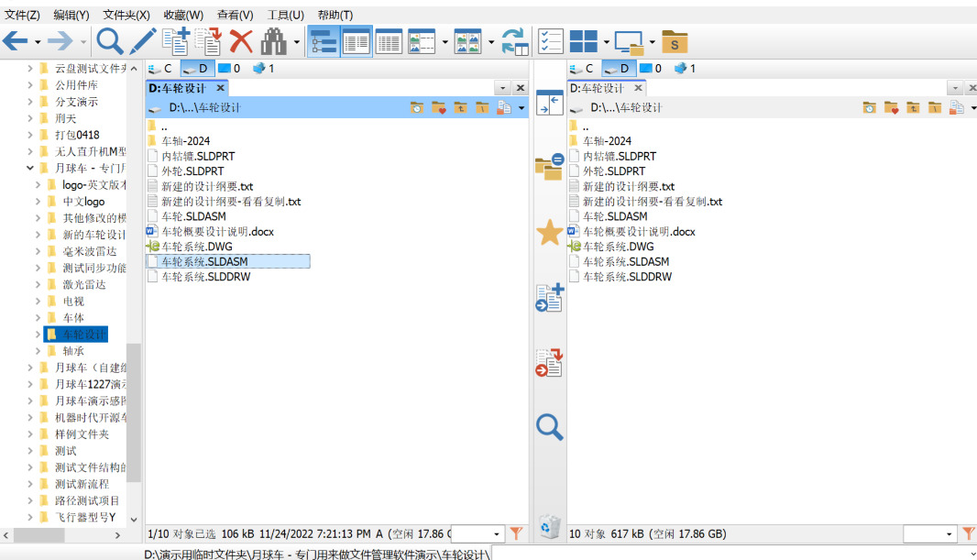Open the 编辑(Y) menu
The height and width of the screenshot is (560, 977).
point(71,15)
